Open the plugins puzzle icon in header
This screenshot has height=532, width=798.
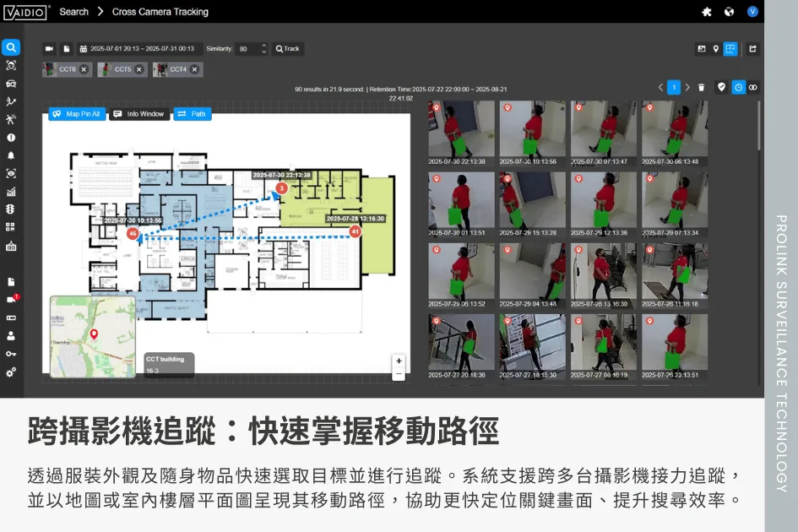click(x=707, y=12)
